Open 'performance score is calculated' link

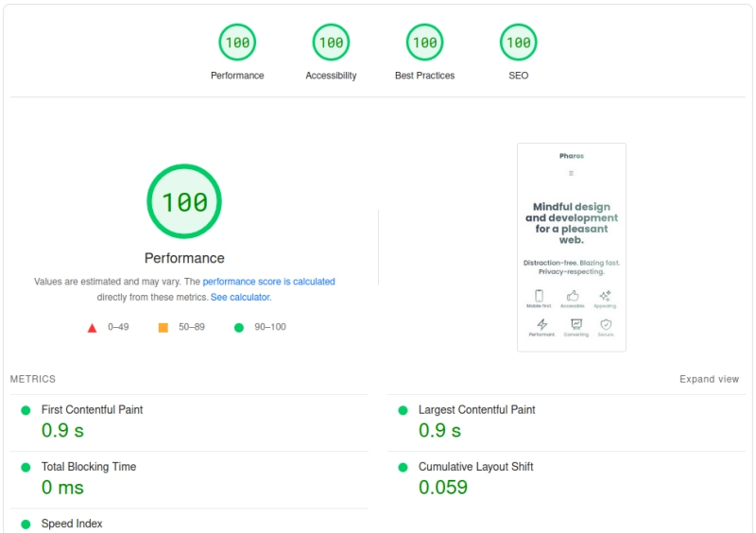(x=268, y=282)
